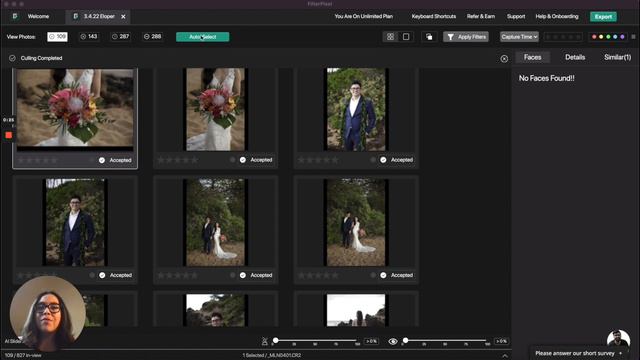Switch to the Welcome tab
The width and height of the screenshot is (640, 360).
pos(38,16)
